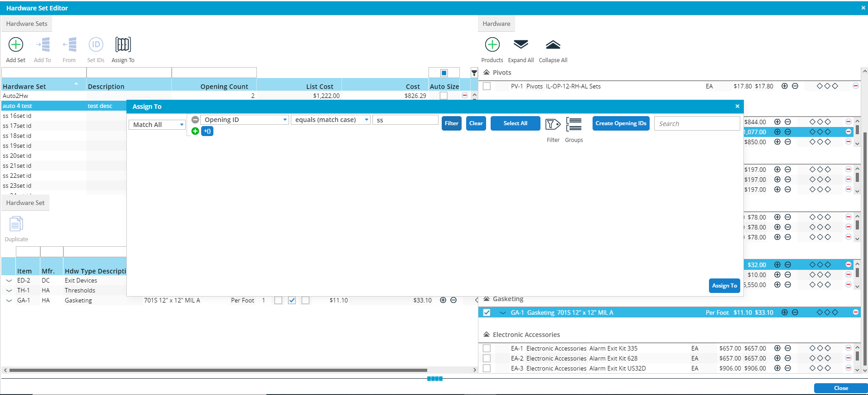Open the Opening ID field dropdown

pos(245,120)
